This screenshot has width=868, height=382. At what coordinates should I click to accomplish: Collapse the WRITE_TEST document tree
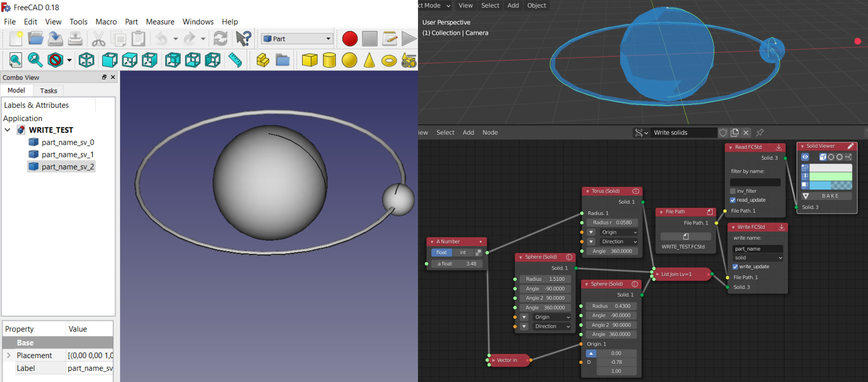pos(8,130)
